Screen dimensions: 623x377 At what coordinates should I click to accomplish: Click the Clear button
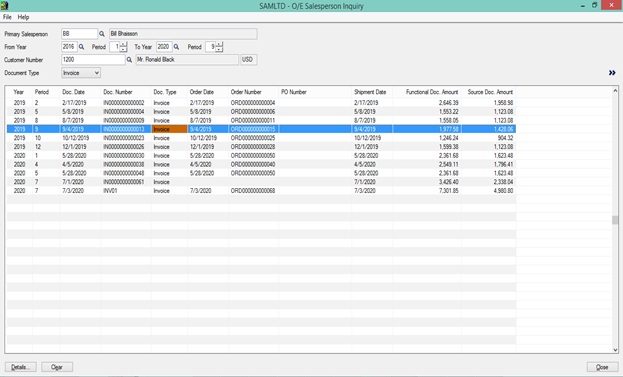[x=57, y=367]
